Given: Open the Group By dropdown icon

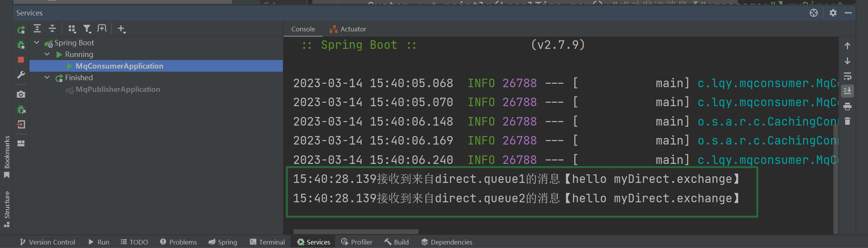Looking at the screenshot, I should pos(72,29).
